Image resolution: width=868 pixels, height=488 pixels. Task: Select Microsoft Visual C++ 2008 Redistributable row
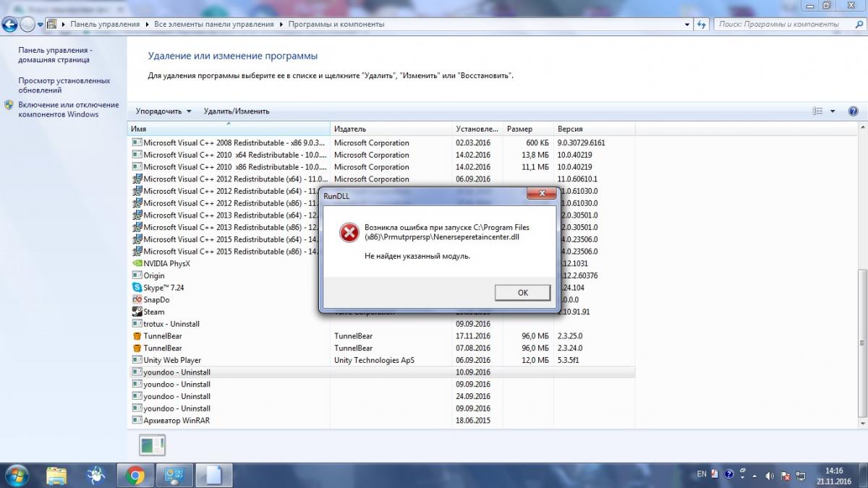383,142
